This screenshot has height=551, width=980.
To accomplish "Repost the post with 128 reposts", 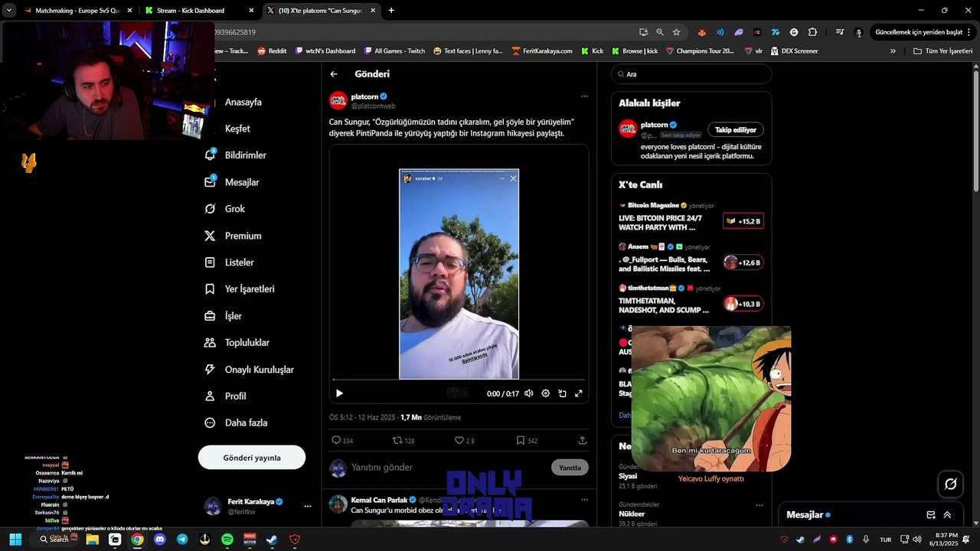I will (403, 441).
